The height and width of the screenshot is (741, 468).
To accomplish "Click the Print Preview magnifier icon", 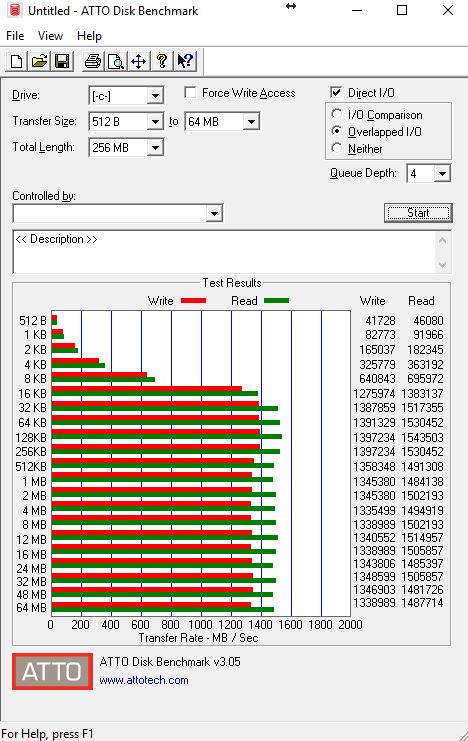I will (115, 61).
